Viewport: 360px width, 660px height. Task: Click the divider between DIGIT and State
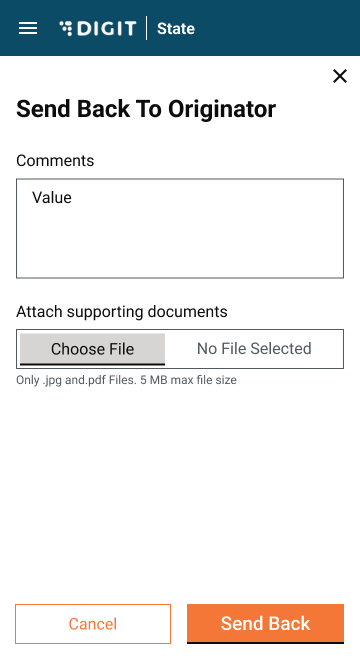click(147, 28)
